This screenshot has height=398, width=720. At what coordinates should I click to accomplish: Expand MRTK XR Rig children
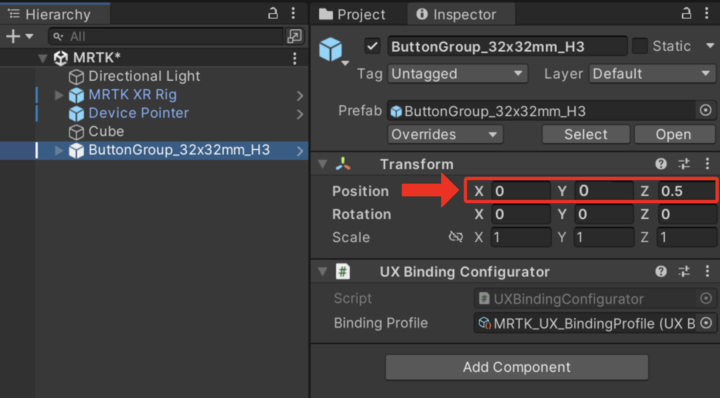(59, 95)
